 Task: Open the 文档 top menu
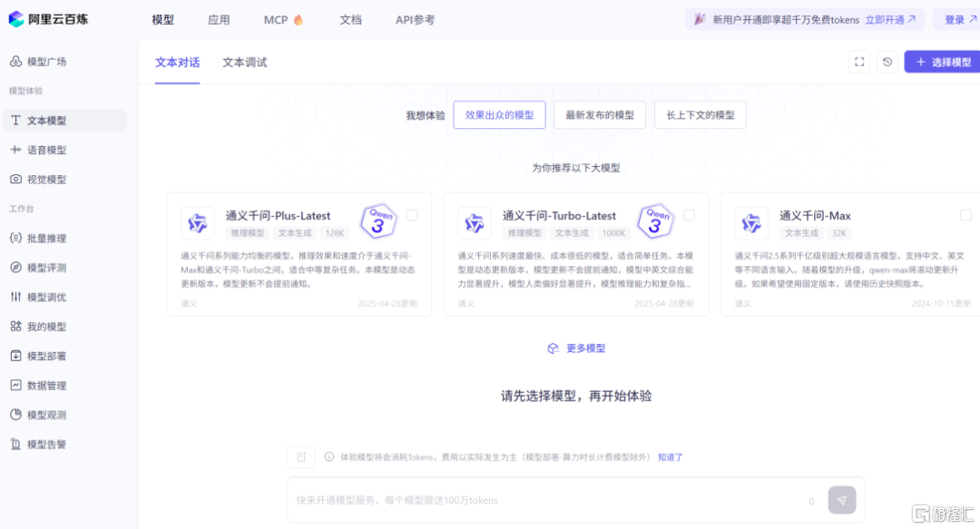tap(350, 19)
